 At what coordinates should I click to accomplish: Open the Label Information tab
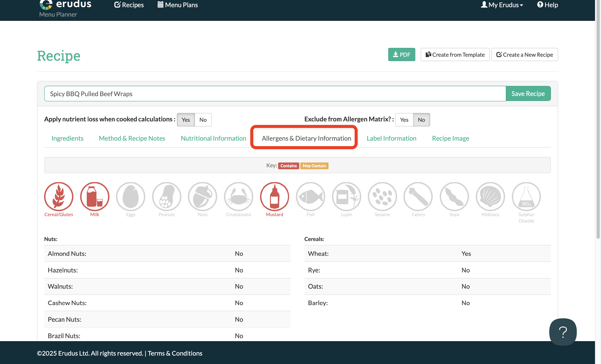pos(391,138)
